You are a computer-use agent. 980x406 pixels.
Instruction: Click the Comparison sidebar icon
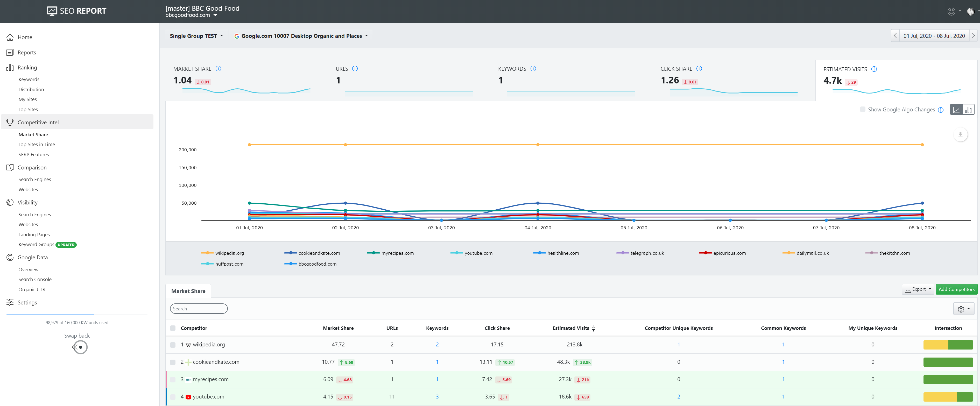coord(10,167)
